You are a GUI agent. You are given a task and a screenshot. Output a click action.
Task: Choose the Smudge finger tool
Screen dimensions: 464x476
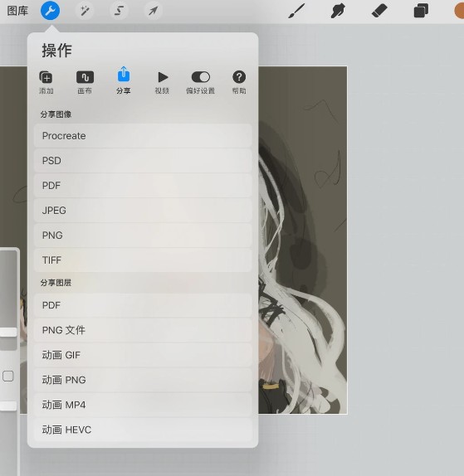pyautogui.click(x=338, y=11)
